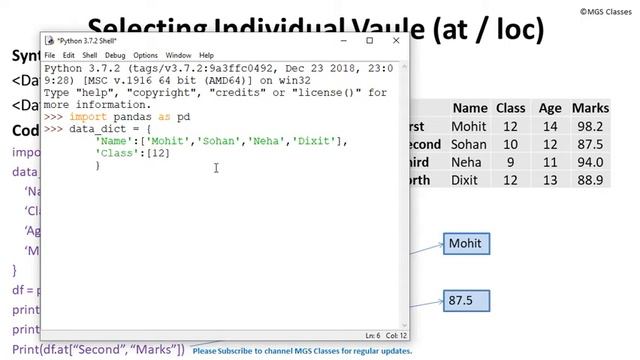The image size is (640, 360).
Task: Click the 'Dixit' cell in the table
Action: pos(464,180)
